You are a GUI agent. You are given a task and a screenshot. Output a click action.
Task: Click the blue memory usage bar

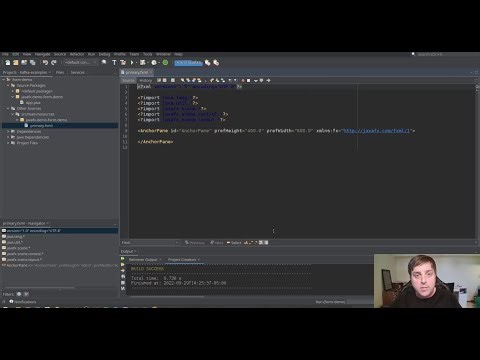188,62
